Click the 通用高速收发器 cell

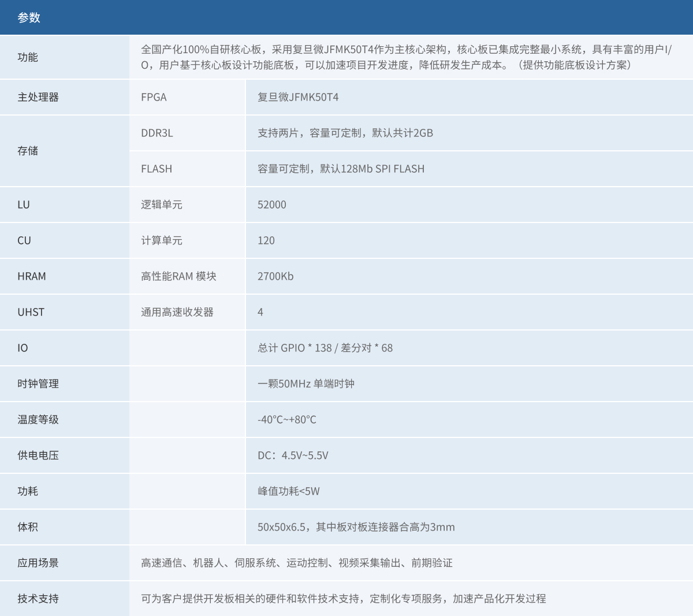click(x=177, y=312)
